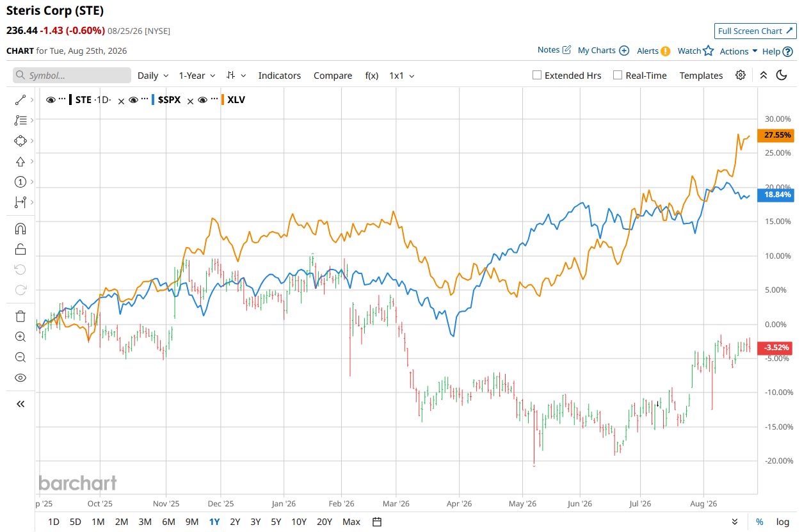Viewport: 802px width, 532px height.
Task: Select the shapes drawing tool
Action: pos(20,141)
